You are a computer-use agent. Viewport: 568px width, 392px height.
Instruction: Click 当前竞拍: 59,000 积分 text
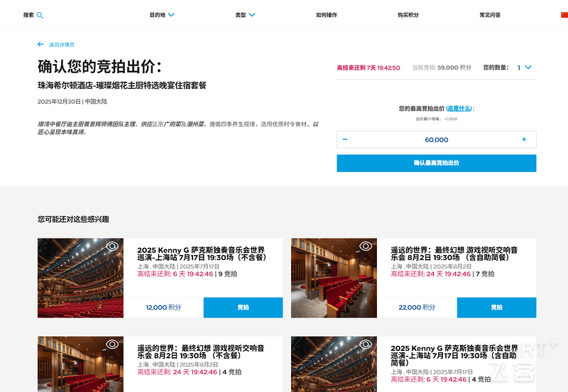442,67
